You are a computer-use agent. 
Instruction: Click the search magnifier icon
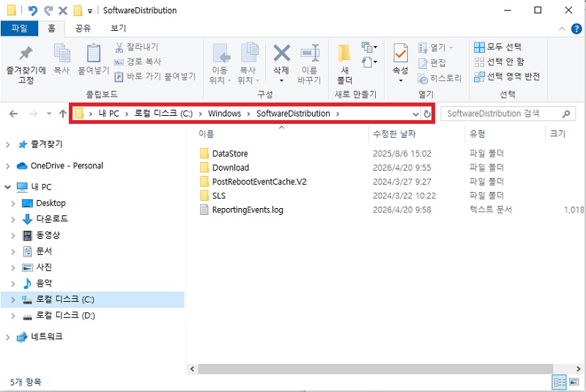pyautogui.click(x=566, y=114)
